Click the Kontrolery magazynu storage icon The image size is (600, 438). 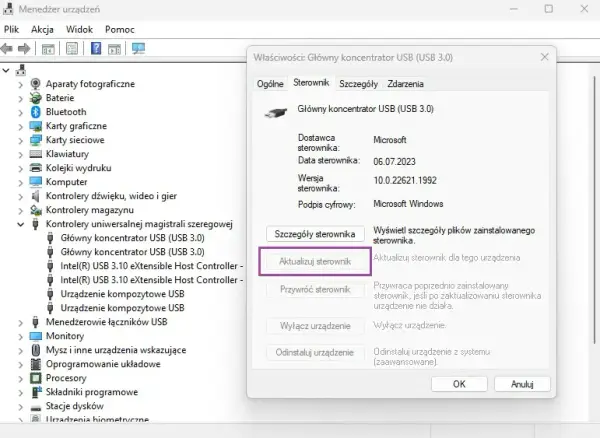36,210
